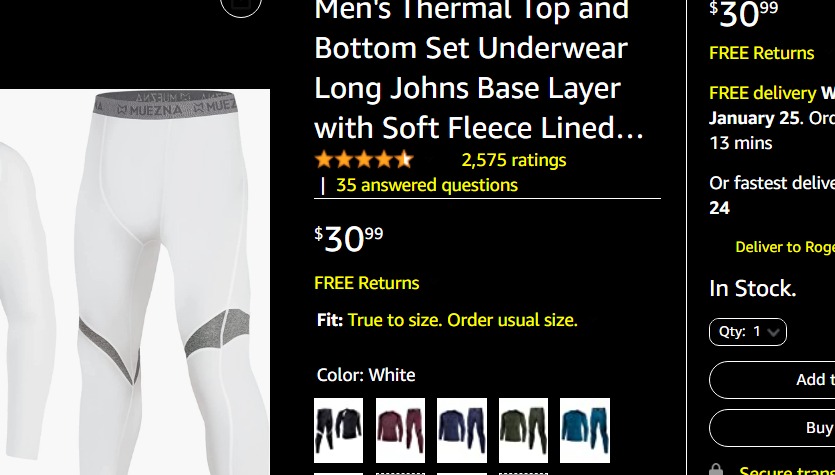Click the gray padlock secure transaction icon
This screenshot has width=835, height=475.
pos(716,469)
